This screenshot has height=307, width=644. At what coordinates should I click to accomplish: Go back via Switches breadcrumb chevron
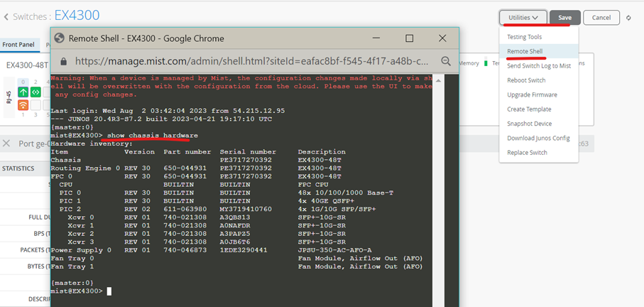click(6, 17)
